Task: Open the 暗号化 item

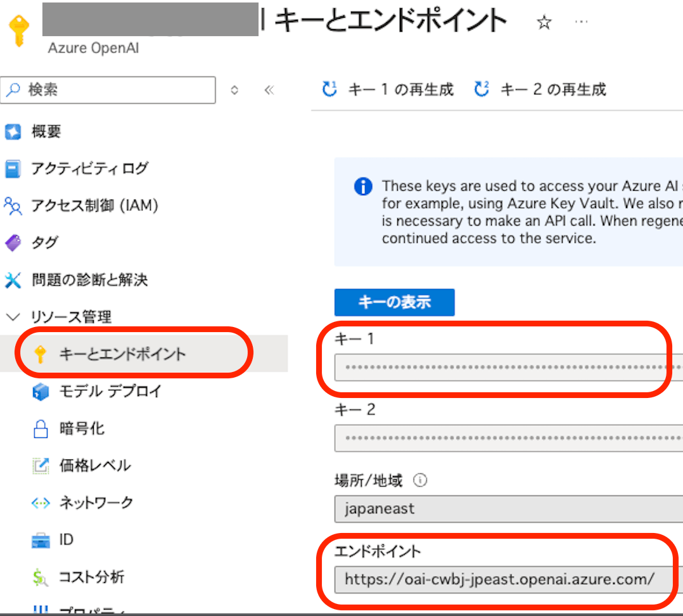Action: click(x=82, y=428)
